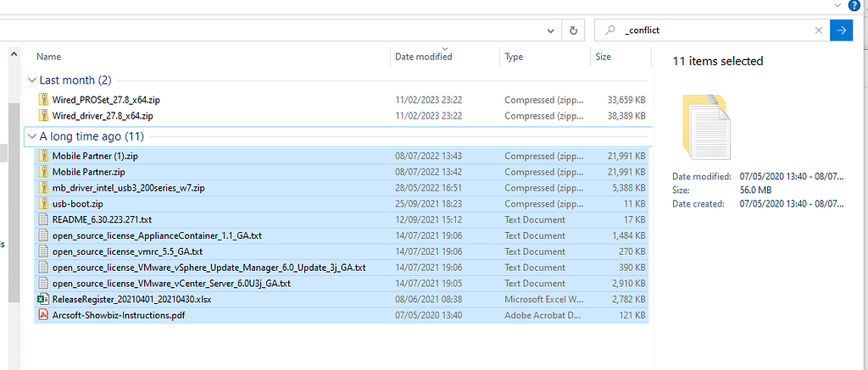Screen dimensions: 868x370
Task: Click the zip icon of Wired_driver_27.8_x64.zip
Action: [x=44, y=115]
